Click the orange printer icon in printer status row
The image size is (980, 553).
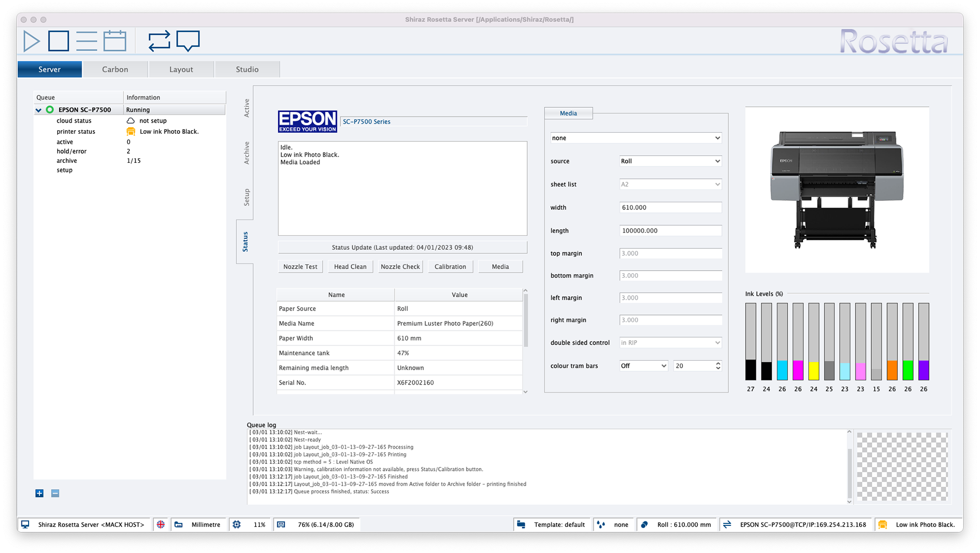point(131,132)
